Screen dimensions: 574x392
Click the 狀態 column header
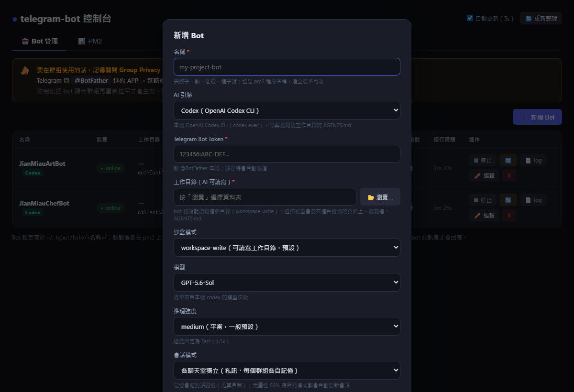(102, 140)
